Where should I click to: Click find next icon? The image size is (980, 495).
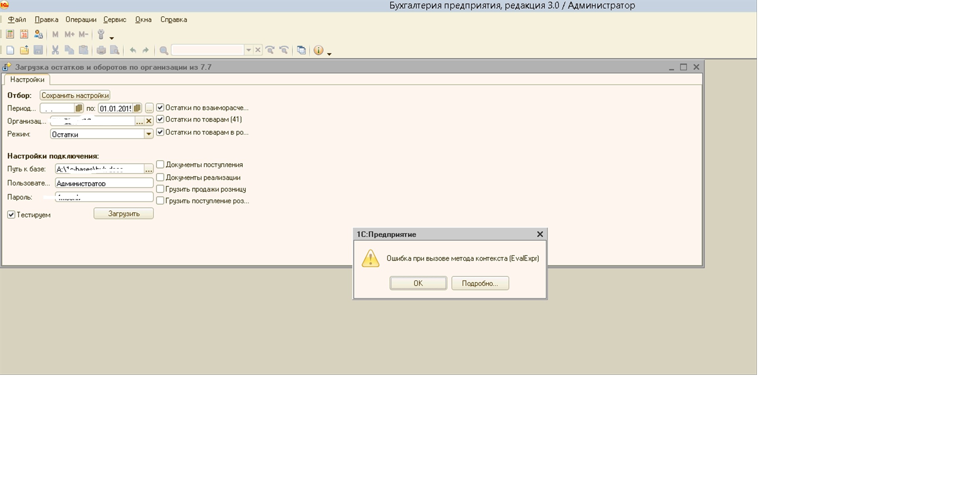pyautogui.click(x=270, y=50)
